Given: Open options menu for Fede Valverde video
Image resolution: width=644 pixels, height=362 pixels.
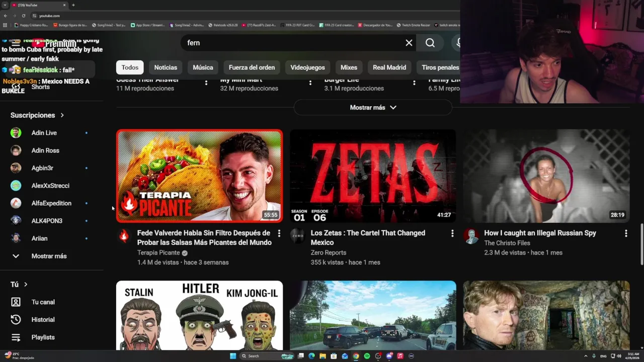Looking at the screenshot, I should (x=279, y=233).
